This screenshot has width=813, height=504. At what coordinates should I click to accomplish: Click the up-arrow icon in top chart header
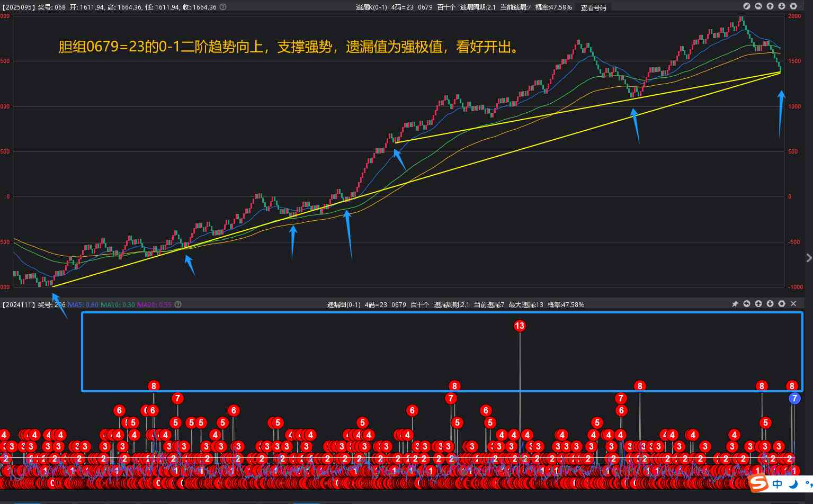770,6
